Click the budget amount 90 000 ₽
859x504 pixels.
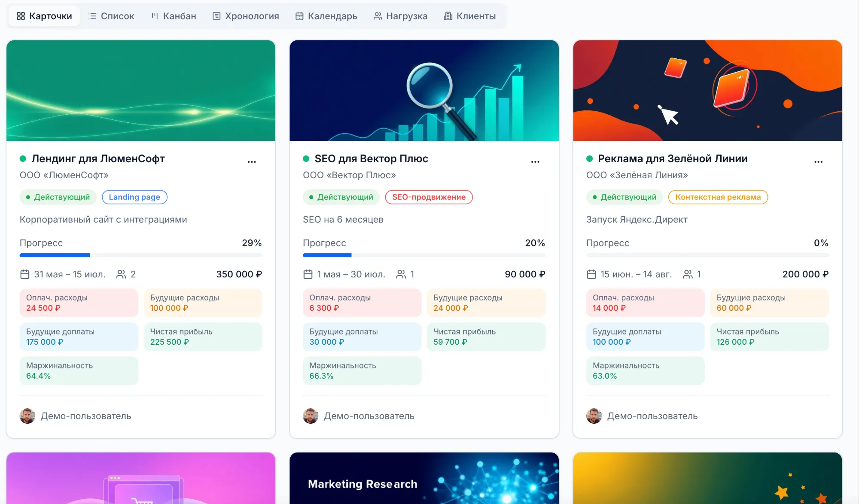(x=525, y=274)
